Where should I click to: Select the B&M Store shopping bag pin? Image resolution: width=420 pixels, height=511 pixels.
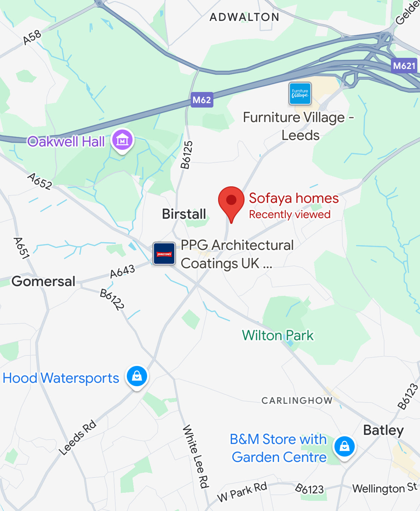[x=345, y=447]
